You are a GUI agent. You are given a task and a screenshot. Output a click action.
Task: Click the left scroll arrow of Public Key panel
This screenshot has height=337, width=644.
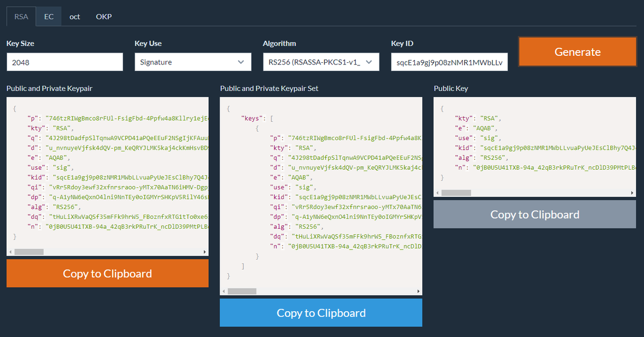click(437, 193)
